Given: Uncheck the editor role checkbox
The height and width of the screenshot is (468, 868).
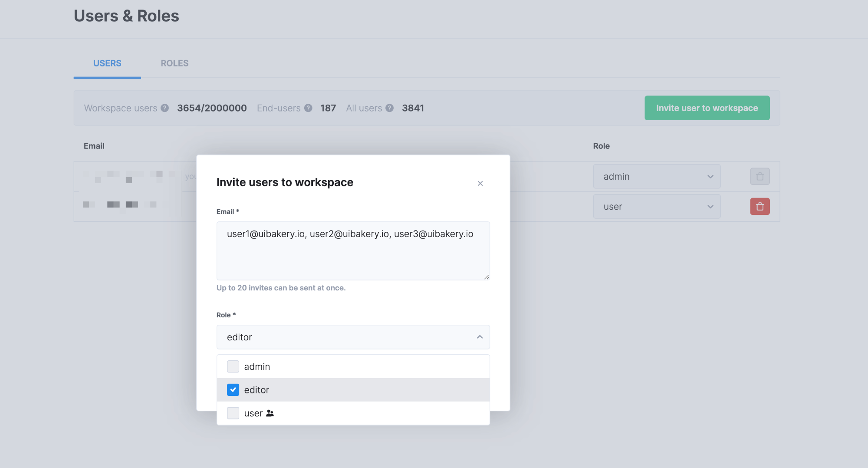Looking at the screenshot, I should point(233,390).
